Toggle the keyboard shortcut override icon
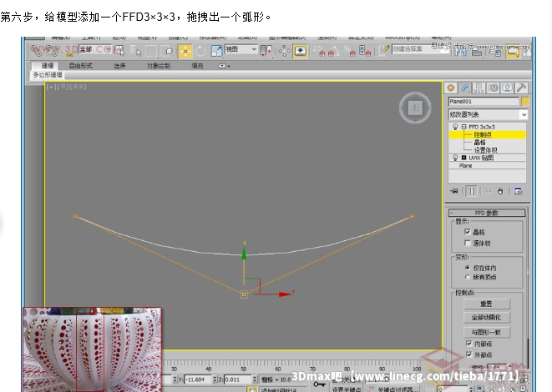 point(300,51)
